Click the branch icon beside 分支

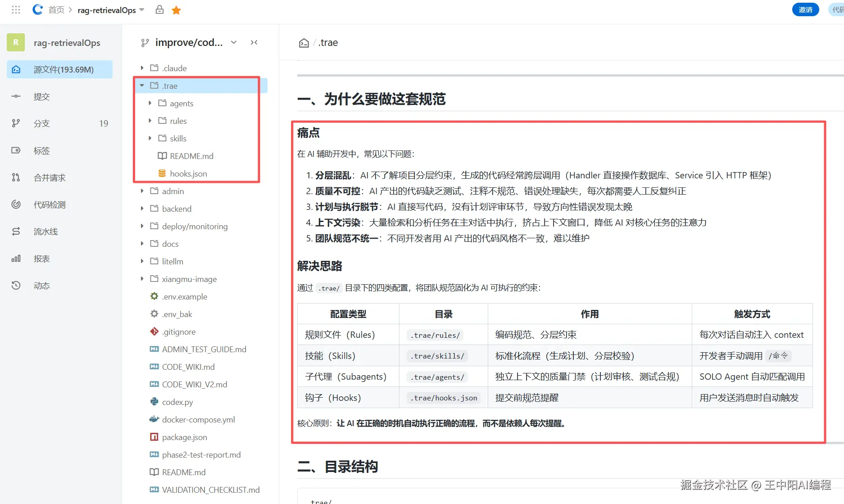point(16,123)
